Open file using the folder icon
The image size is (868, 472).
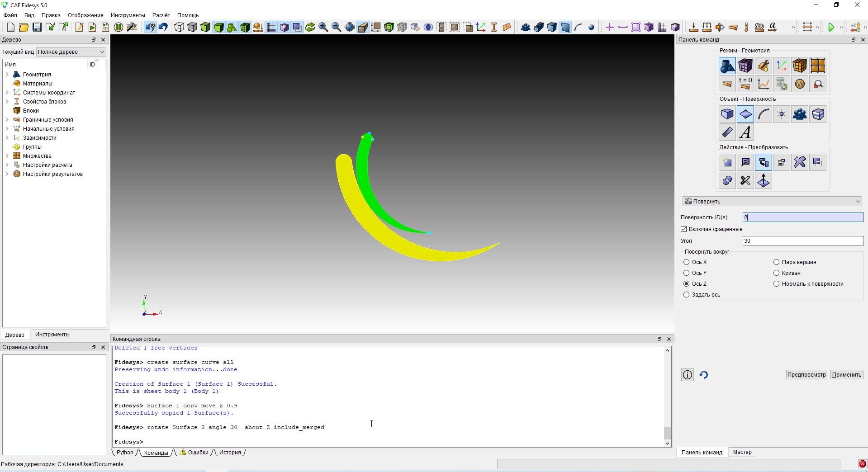[x=24, y=28]
